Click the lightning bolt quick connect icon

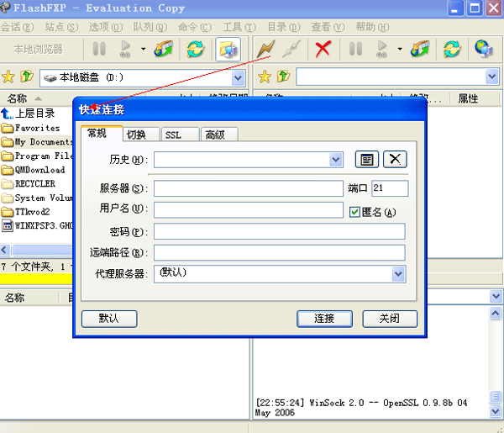tap(265, 49)
